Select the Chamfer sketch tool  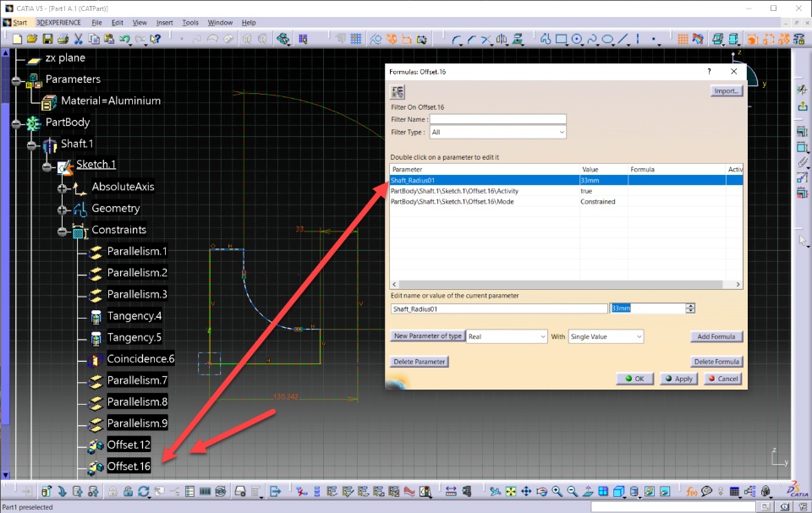471,40
